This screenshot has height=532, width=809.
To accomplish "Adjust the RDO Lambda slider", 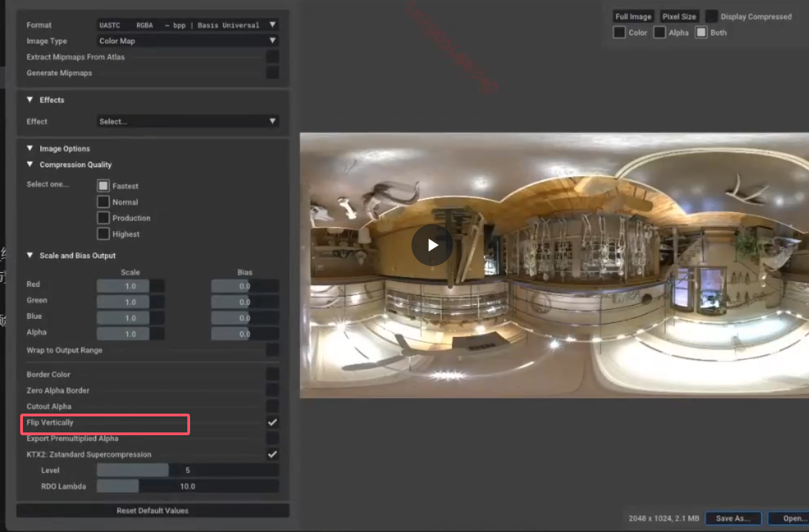I will point(188,486).
